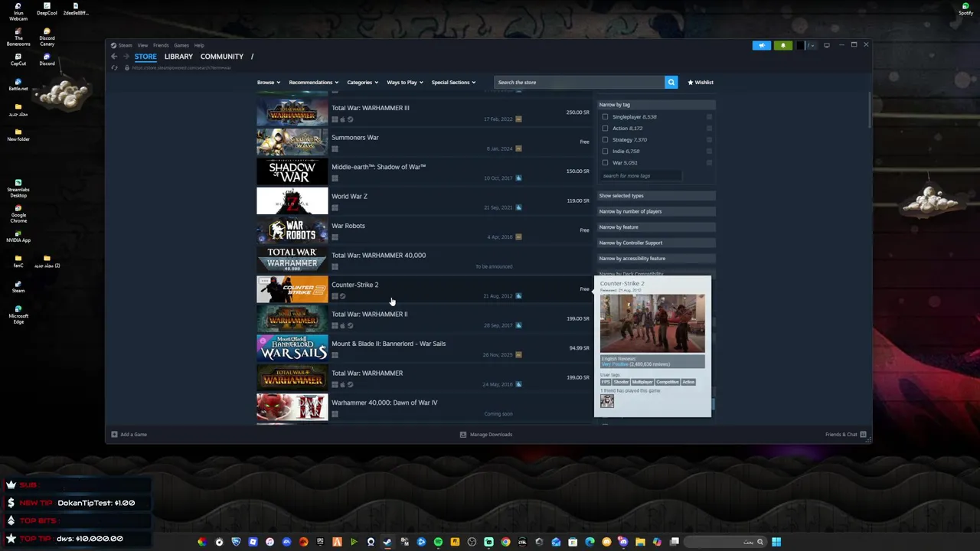Expand Narrow by number of players

[x=655, y=211]
